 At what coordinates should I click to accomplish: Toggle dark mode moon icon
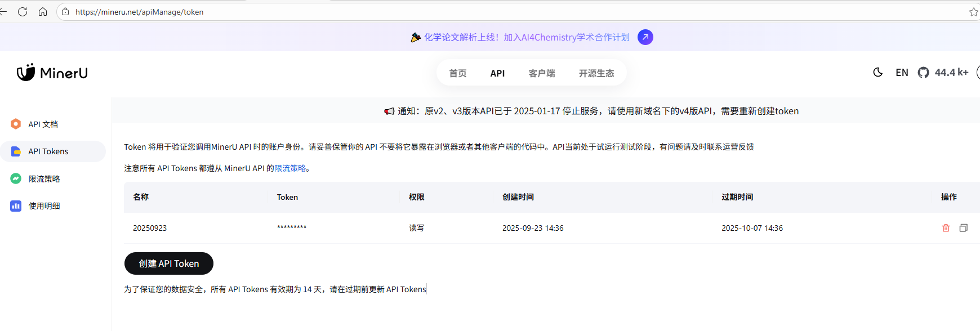877,72
